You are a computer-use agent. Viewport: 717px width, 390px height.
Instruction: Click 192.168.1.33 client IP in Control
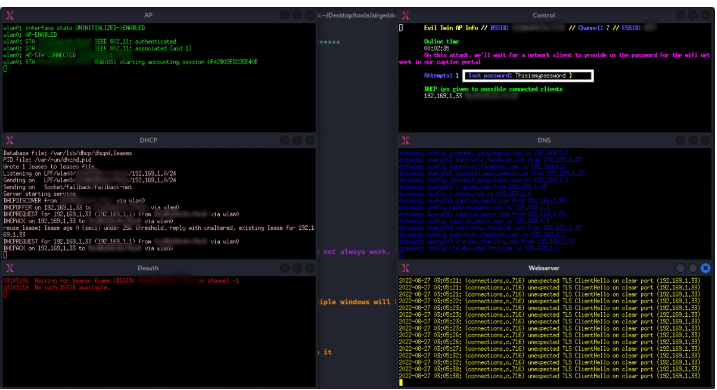click(x=443, y=96)
